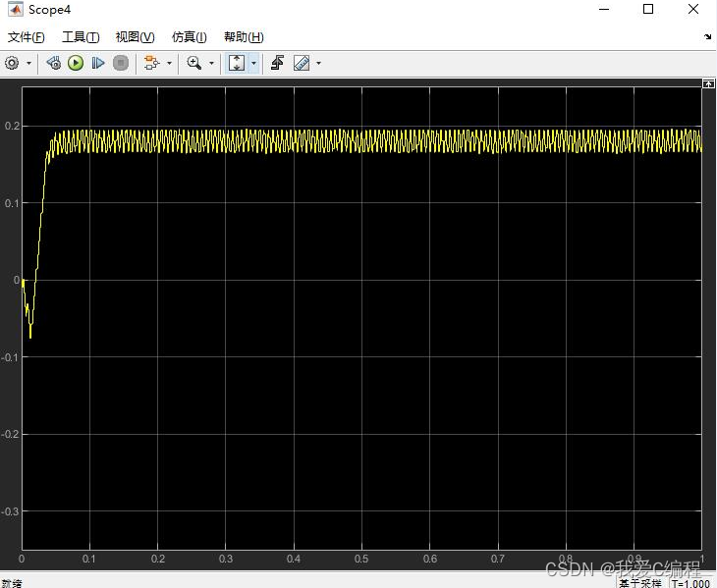Run the simulation with the green play button
Image resolution: width=717 pixels, height=588 pixels.
click(76, 63)
